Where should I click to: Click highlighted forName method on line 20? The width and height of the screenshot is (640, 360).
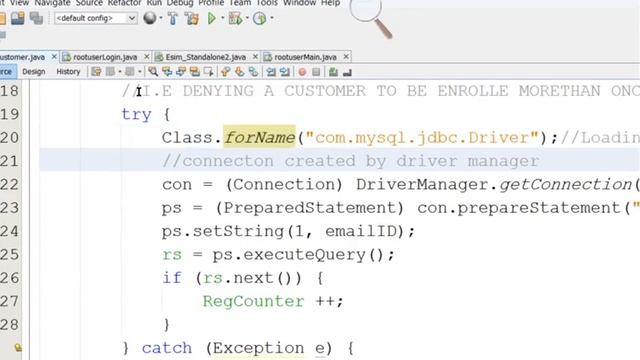(x=259, y=138)
